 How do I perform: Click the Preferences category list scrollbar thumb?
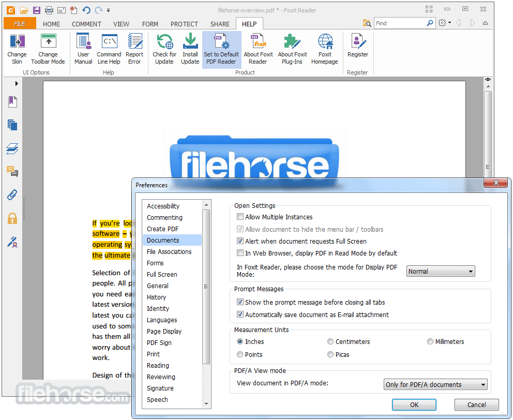tap(206, 287)
